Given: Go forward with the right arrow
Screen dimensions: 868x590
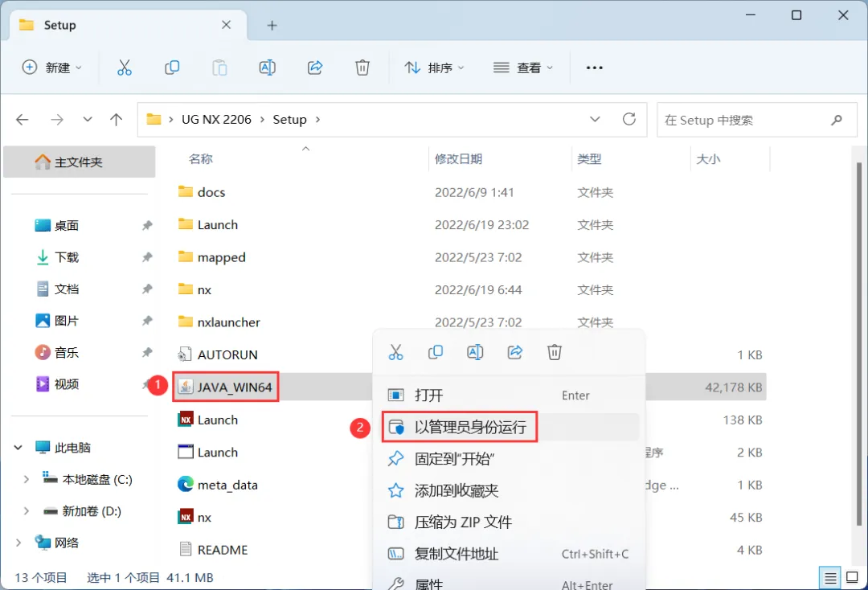Looking at the screenshot, I should [56, 120].
